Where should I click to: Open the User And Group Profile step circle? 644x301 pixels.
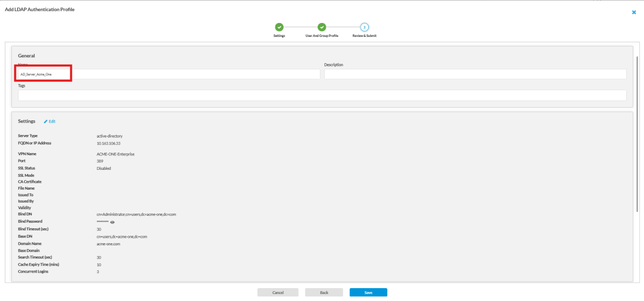321,27
